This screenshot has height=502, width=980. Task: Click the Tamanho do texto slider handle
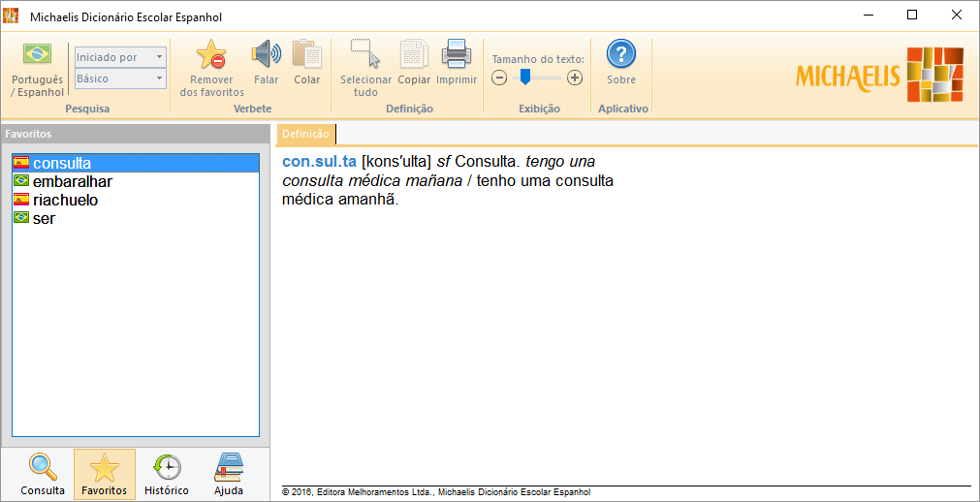[525, 78]
